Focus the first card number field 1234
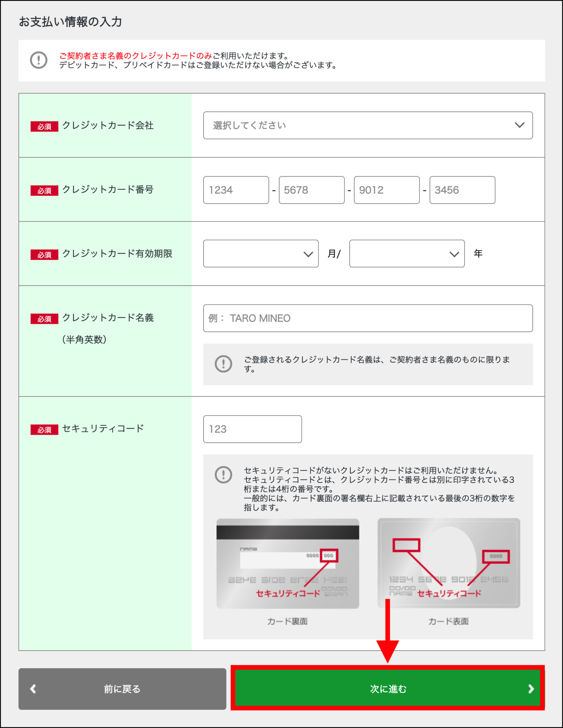This screenshot has width=563, height=728. click(x=236, y=190)
